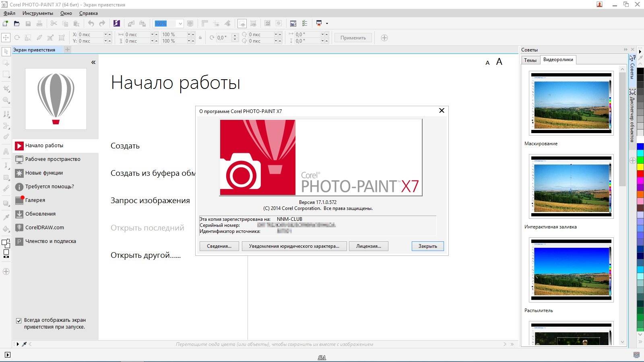The image size is (644, 362).
Task: Click the options list icon in toolbar
Action: coord(305,23)
